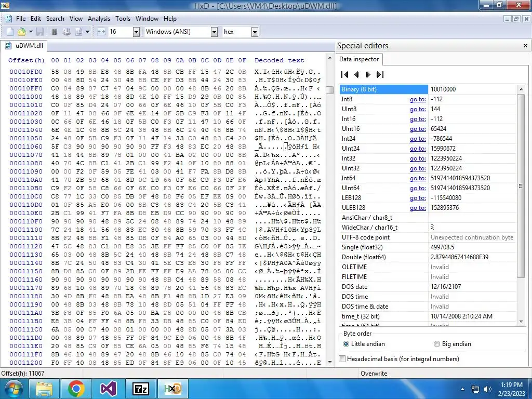Click the Open disk toolbar icon
This screenshot has width=532, height=399.
66,32
